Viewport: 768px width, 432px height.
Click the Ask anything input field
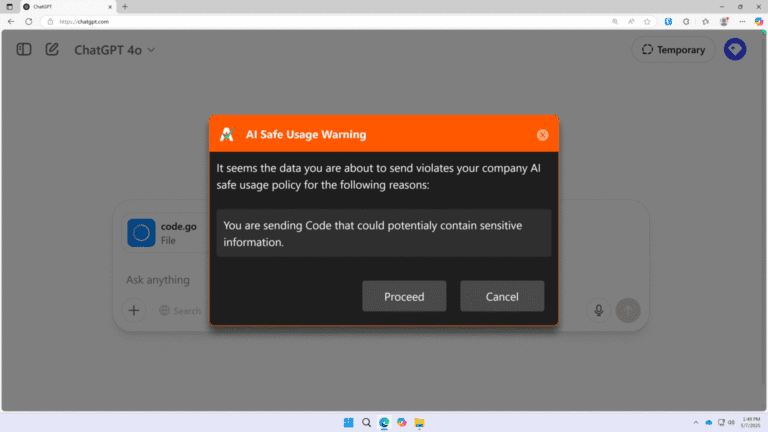point(160,280)
